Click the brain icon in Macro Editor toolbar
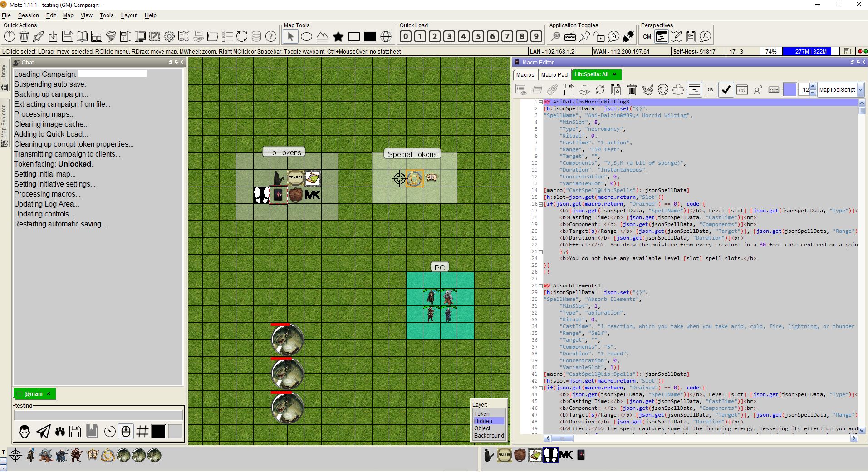Image resolution: width=868 pixels, height=472 pixels. (663, 90)
